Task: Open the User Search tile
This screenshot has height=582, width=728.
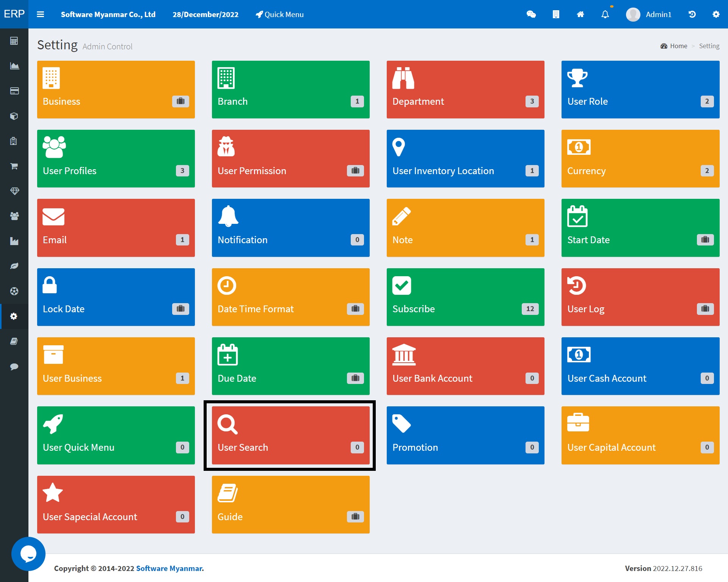Action: click(291, 435)
